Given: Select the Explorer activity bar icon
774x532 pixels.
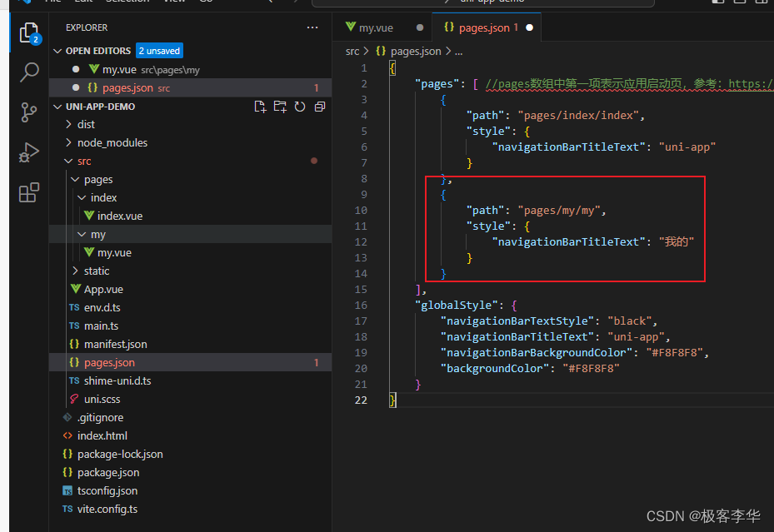Looking at the screenshot, I should [27, 33].
